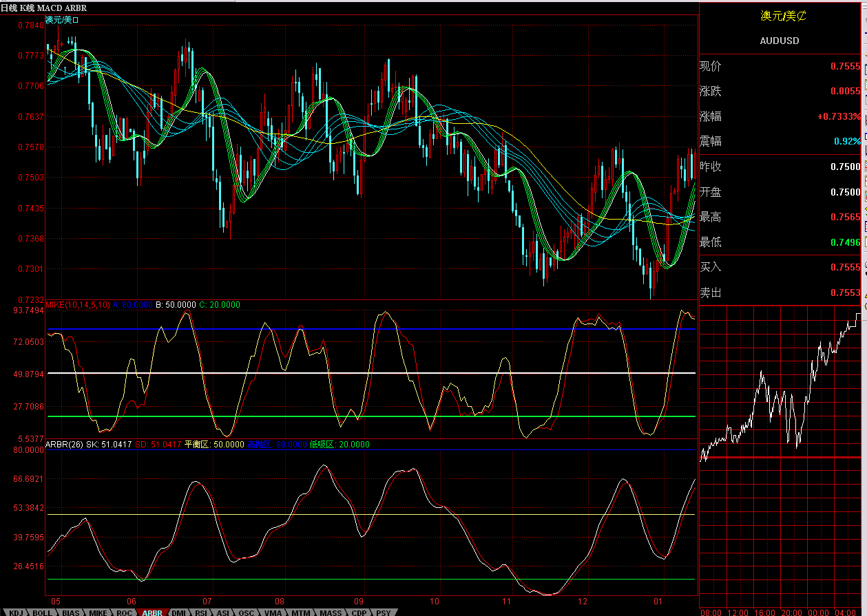Viewport: 867px width, 616px height.
Task: Select the ASI indicator tab
Action: tap(223, 611)
